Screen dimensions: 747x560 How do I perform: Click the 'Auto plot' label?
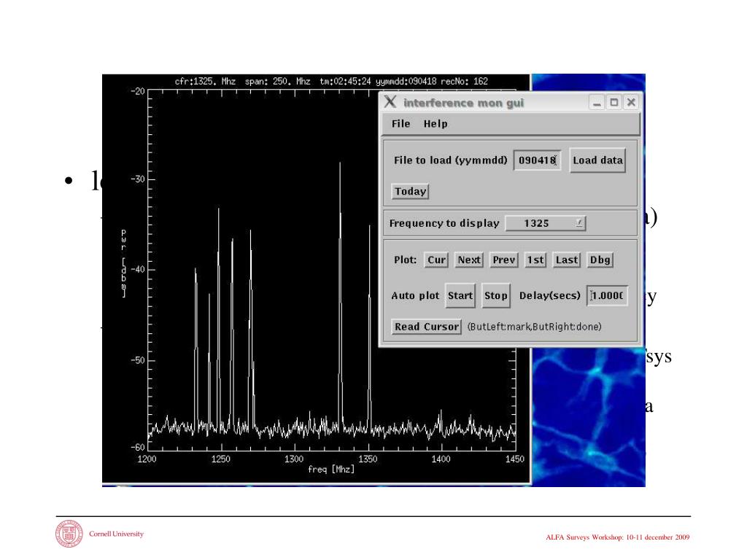point(415,296)
